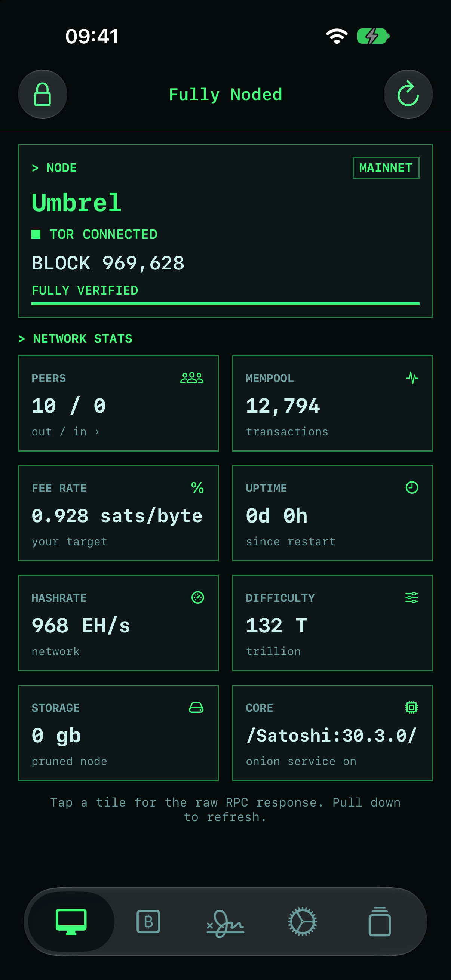
Task: Expand the out / in peers chevron
Action: pos(97,432)
